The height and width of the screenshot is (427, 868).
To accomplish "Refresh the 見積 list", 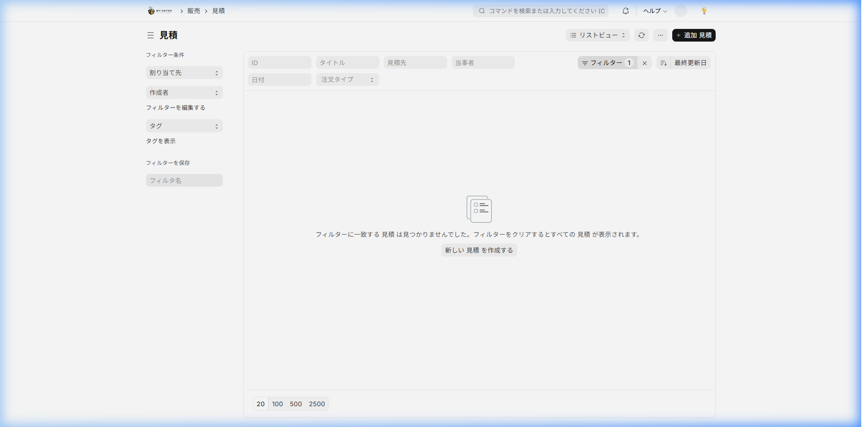I will [x=642, y=35].
